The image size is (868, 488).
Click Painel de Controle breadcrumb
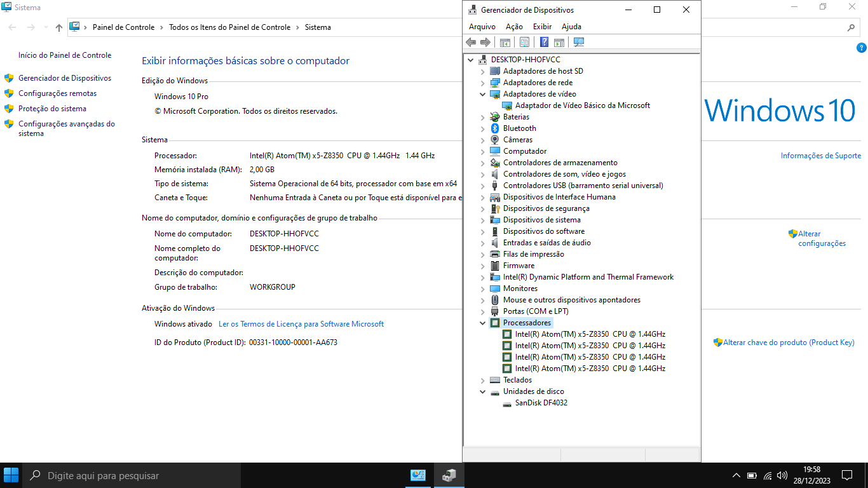coord(123,27)
